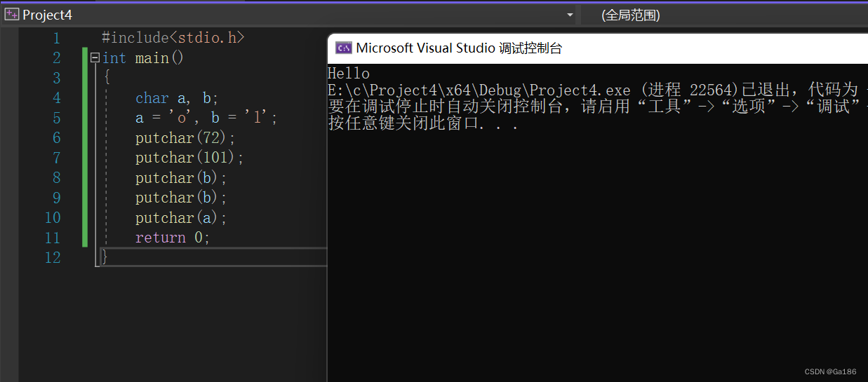Image resolution: width=868 pixels, height=382 pixels.
Task: Click the 'return 0;' statement
Action: point(173,238)
